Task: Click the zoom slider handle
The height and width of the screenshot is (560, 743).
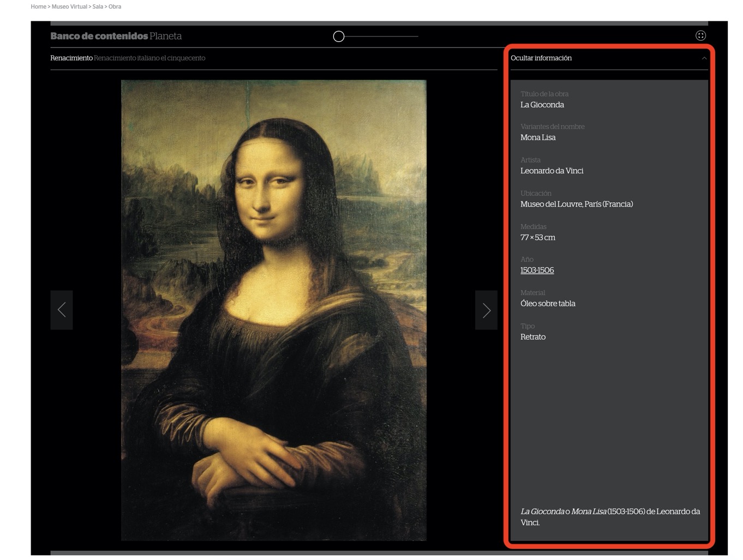Action: [339, 37]
